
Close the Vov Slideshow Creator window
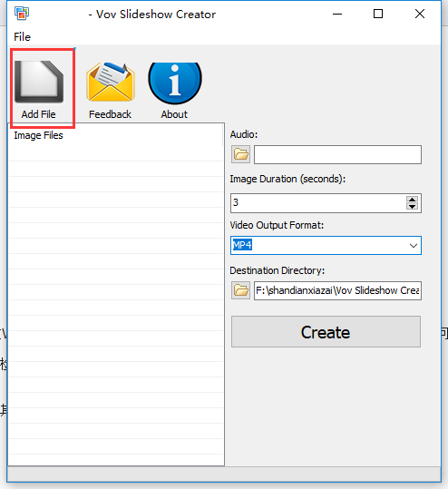pyautogui.click(x=420, y=14)
